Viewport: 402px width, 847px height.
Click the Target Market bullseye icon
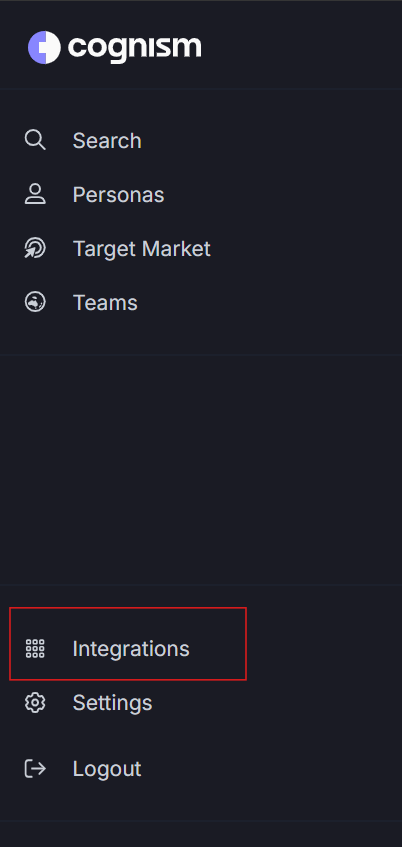[x=35, y=248]
